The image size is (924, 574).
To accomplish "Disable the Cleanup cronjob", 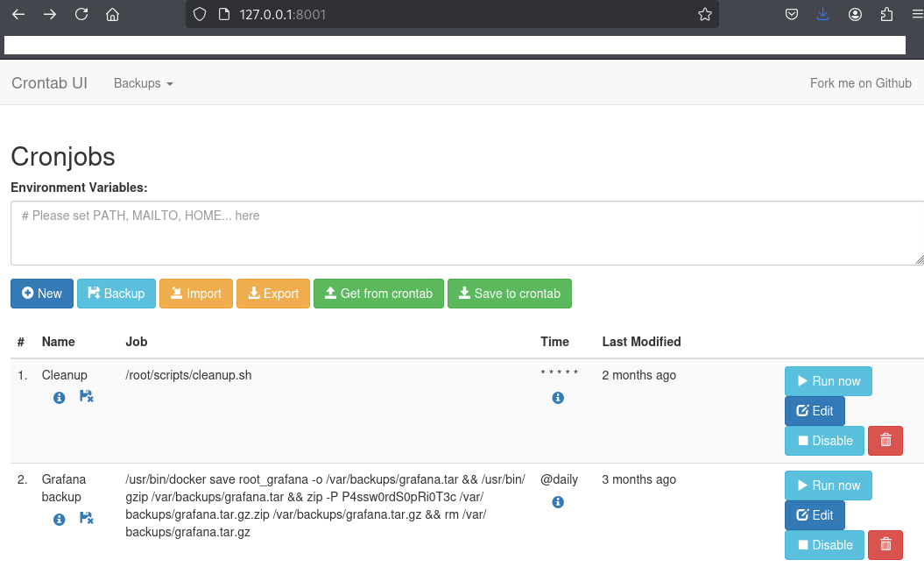I will 824,441.
